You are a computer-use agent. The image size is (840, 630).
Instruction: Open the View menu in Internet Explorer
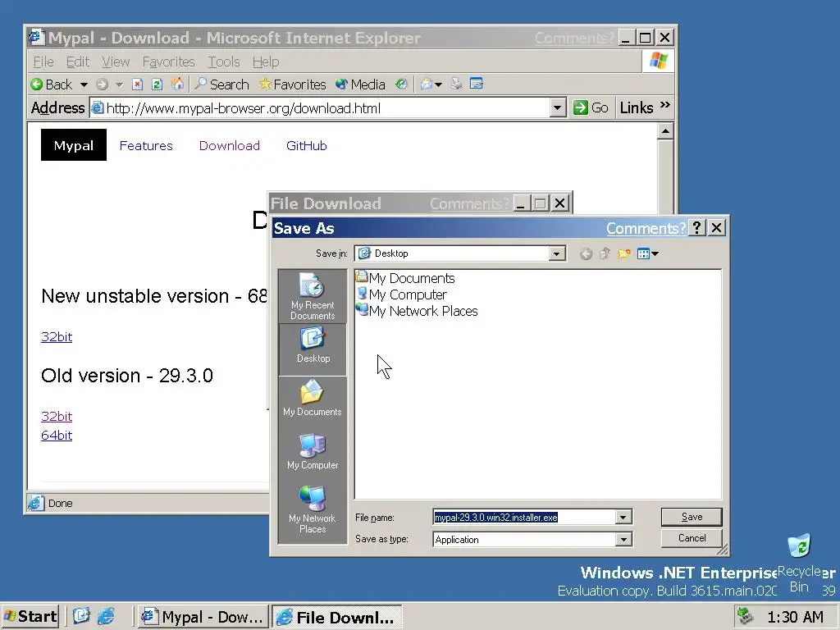[x=116, y=62]
